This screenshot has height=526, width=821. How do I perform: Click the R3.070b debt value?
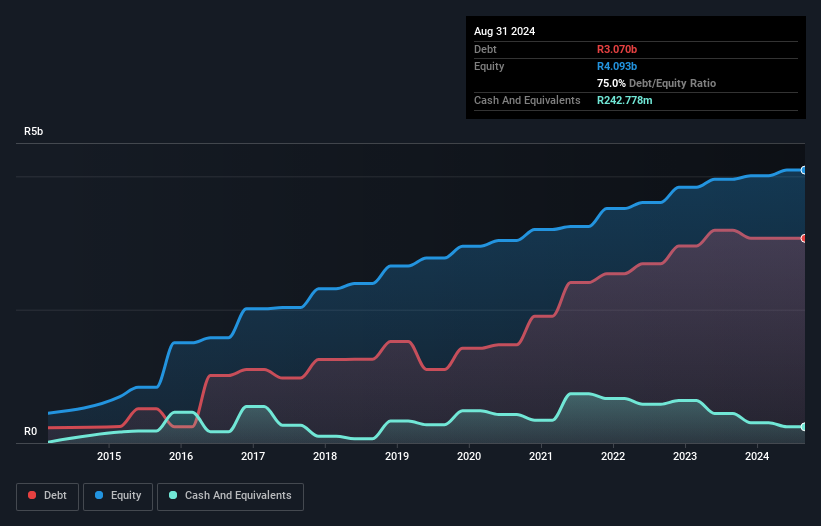[617, 49]
